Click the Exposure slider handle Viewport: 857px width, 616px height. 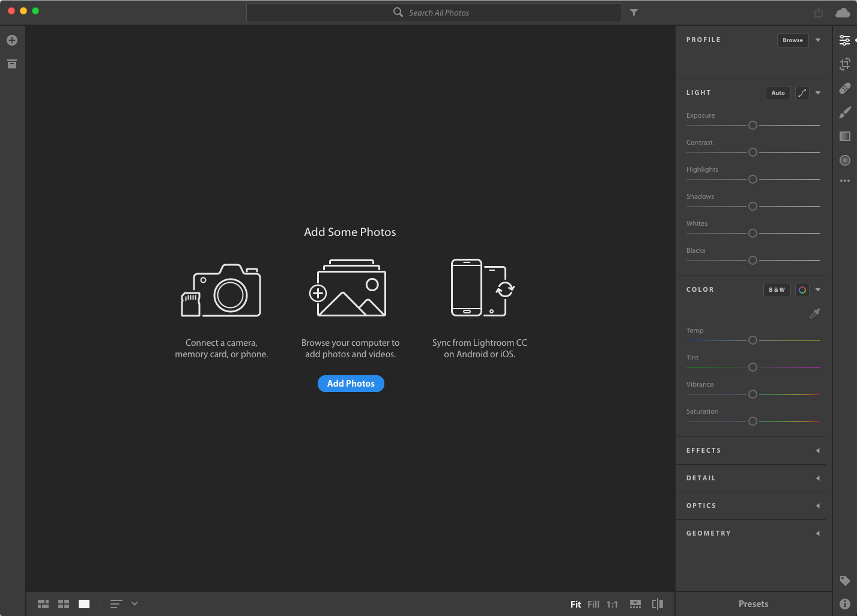tap(753, 125)
